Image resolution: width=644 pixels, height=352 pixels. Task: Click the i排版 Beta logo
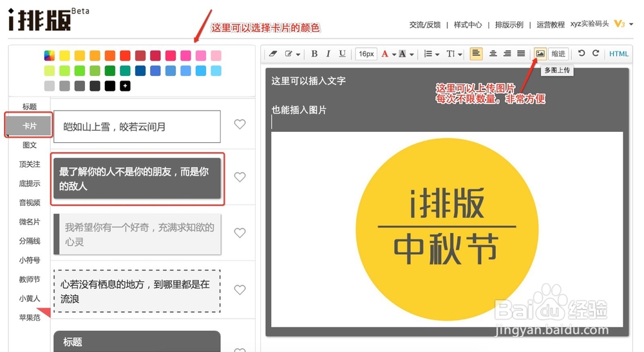pyautogui.click(x=48, y=19)
